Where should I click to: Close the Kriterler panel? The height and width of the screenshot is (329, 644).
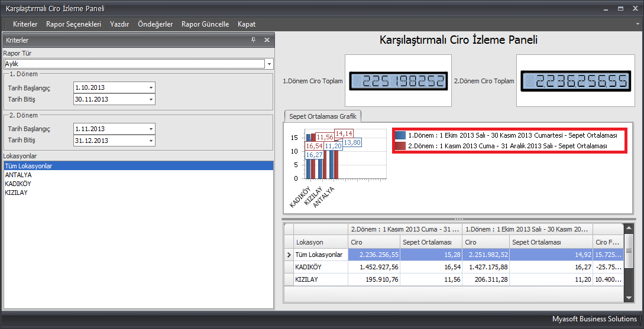pos(267,40)
